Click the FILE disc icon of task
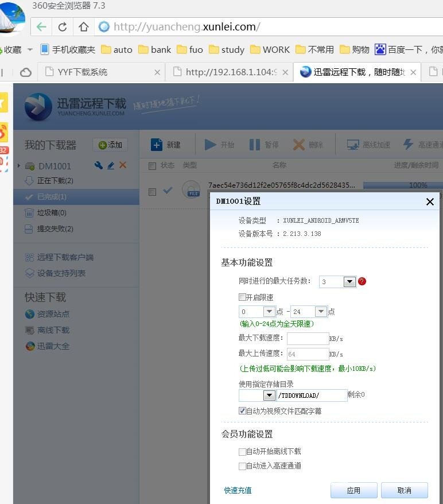Viewport: 443px width, 504px height. [191, 189]
